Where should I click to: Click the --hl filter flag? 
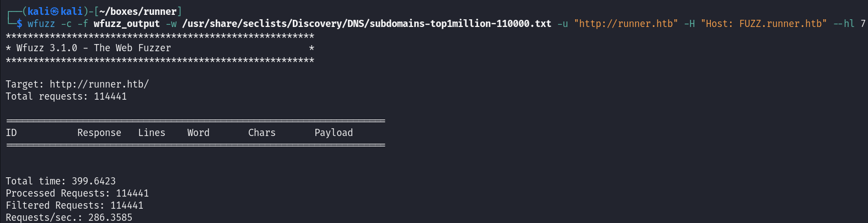(844, 24)
